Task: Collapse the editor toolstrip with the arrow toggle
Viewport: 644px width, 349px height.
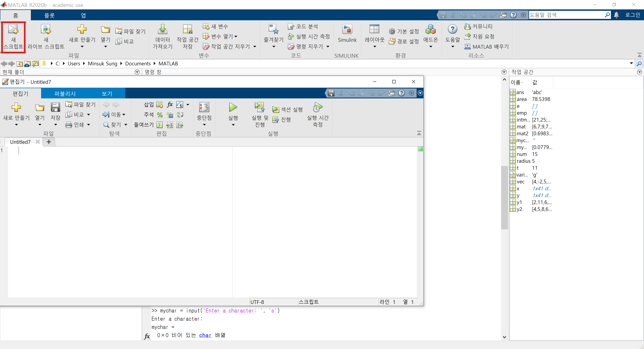Action: pos(419,133)
